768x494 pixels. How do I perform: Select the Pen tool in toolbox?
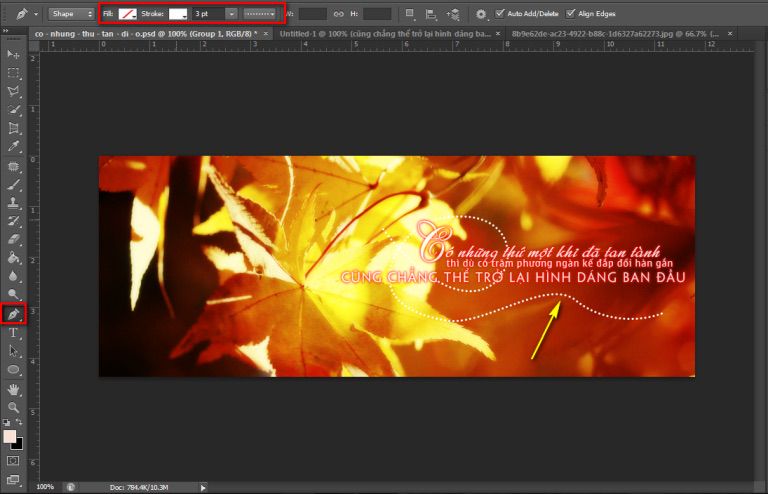(14, 314)
